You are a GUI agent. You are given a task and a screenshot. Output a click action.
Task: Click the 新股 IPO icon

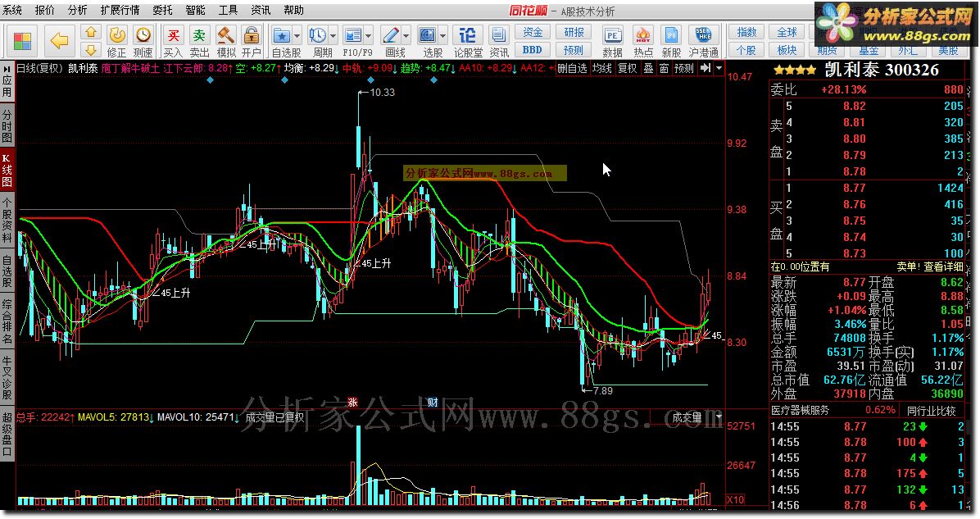coord(671,35)
